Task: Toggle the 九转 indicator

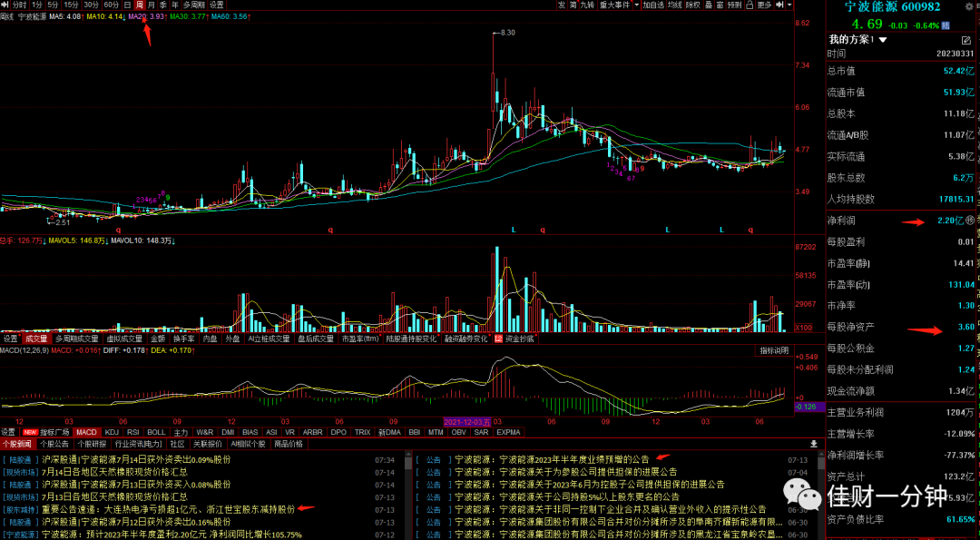Action: 586,5
